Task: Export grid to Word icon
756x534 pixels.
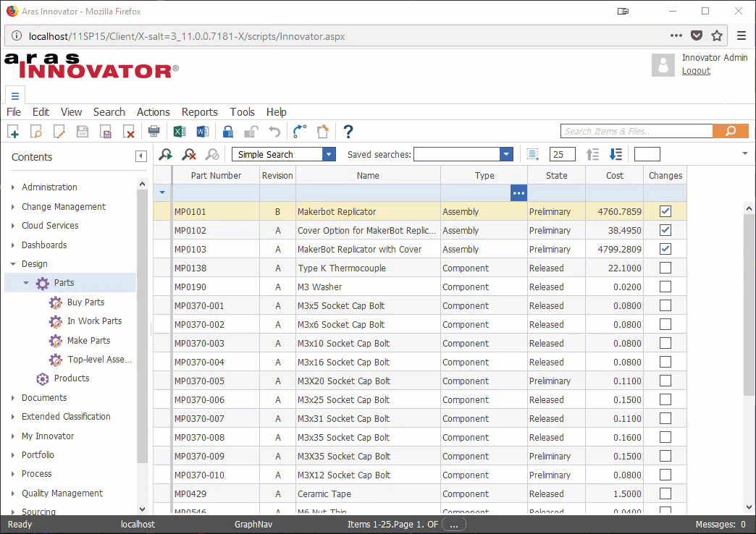Action: [203, 131]
